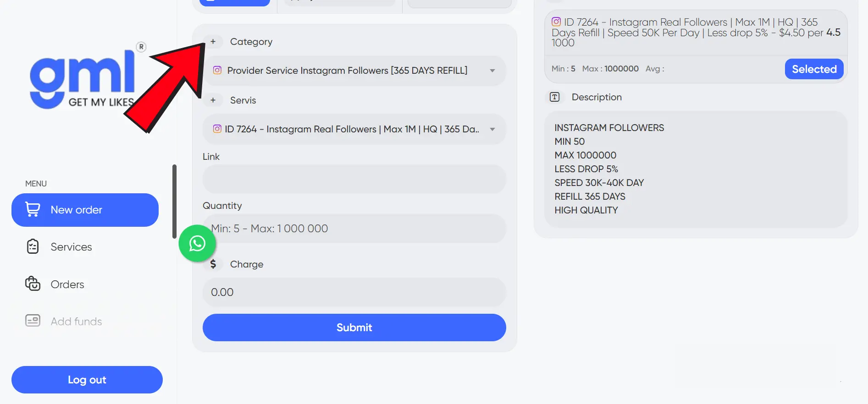Viewport: 868px width, 404px height.
Task: Click the 'Quantity' label
Action: 222,206
